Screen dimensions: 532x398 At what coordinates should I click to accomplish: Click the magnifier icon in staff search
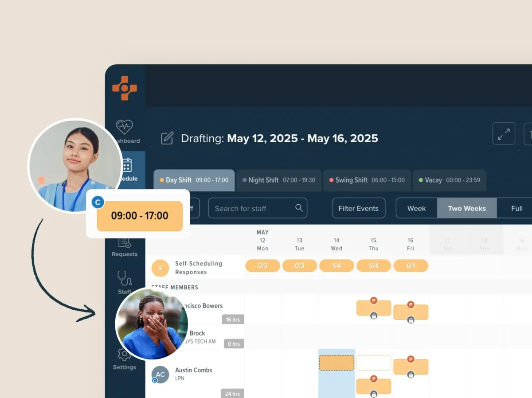coord(299,208)
